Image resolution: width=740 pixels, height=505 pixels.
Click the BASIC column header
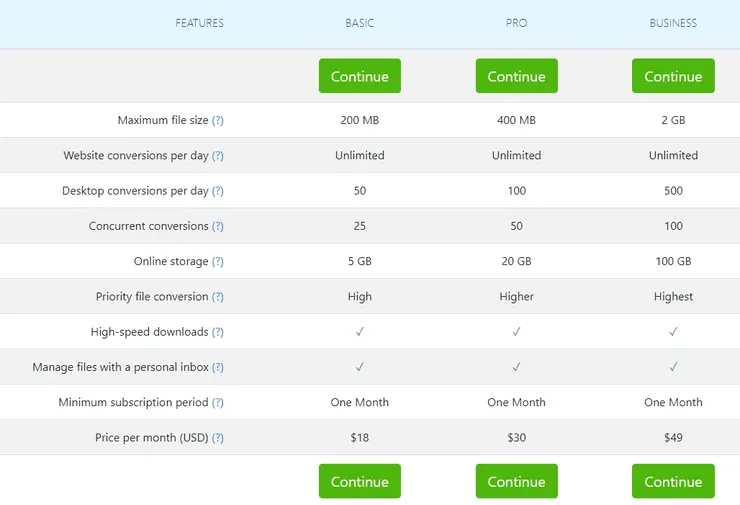coord(360,23)
